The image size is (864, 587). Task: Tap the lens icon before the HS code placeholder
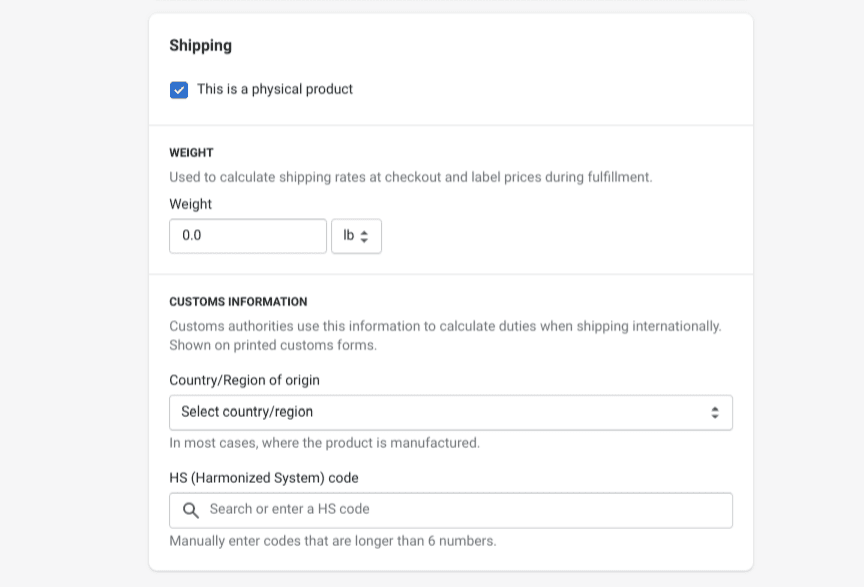tap(191, 510)
